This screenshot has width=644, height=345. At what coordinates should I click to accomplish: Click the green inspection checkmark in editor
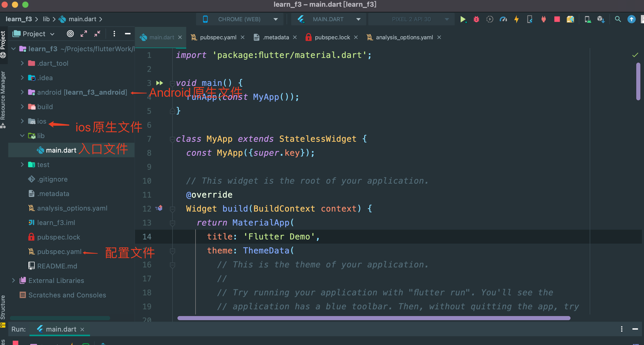coord(635,55)
